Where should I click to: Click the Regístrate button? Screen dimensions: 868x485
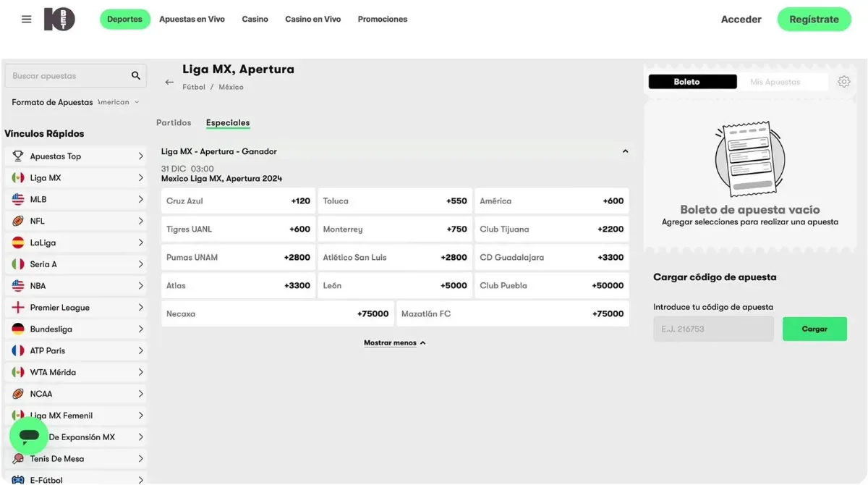pos(814,20)
